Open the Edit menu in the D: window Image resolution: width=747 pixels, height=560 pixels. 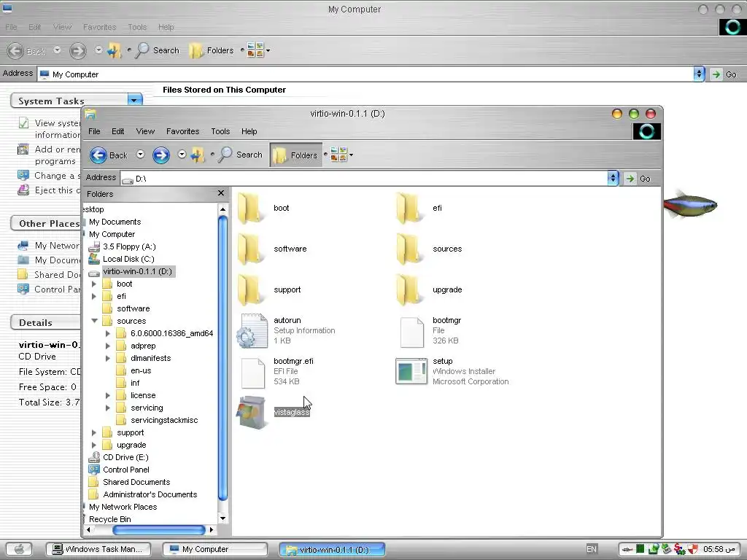coord(117,131)
